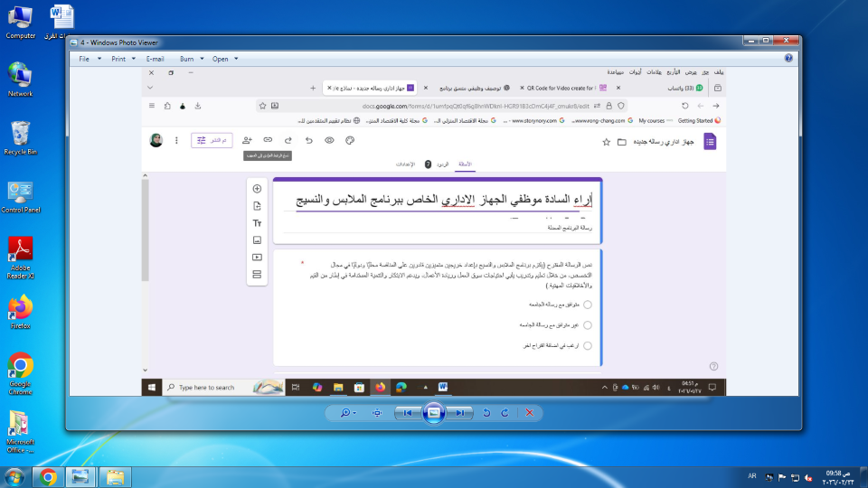
Task: Select the Adobe Reader XI desktop icon
Action: coord(20,258)
